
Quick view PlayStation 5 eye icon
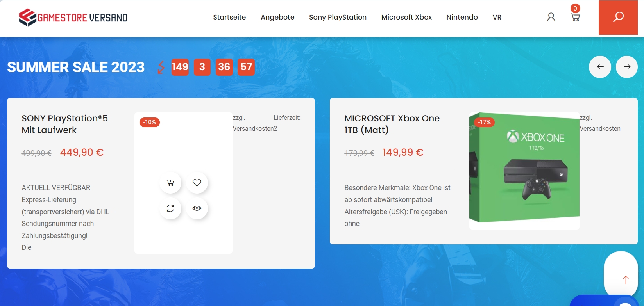click(197, 208)
